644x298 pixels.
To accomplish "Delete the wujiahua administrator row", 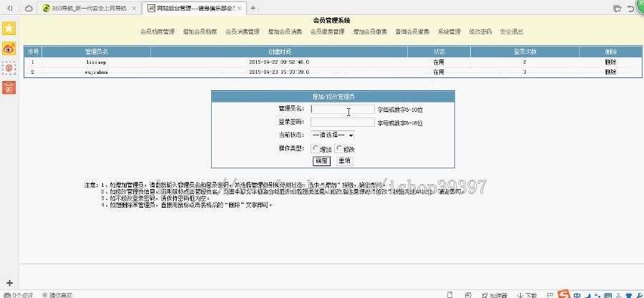I will [611, 72].
